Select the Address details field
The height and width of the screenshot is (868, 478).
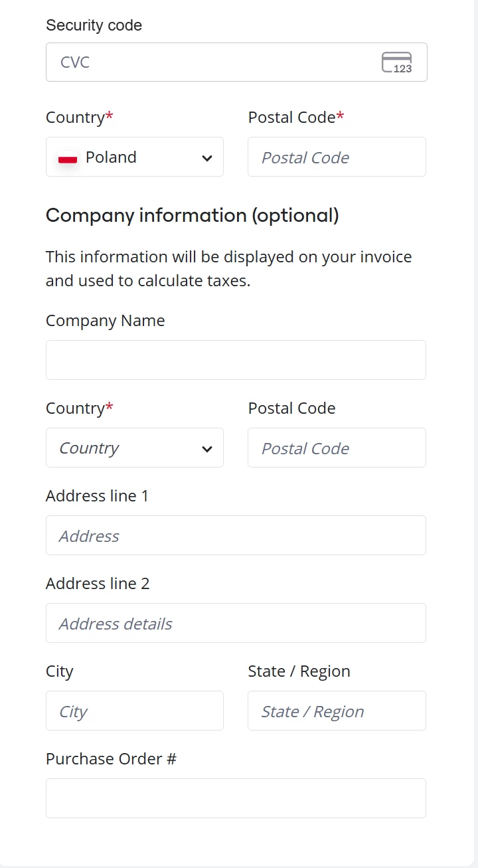(x=236, y=623)
